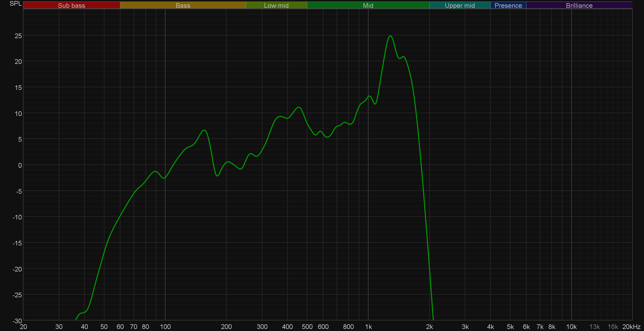
Task: Click the 20 Hz frequency axis label
Action: (23, 327)
